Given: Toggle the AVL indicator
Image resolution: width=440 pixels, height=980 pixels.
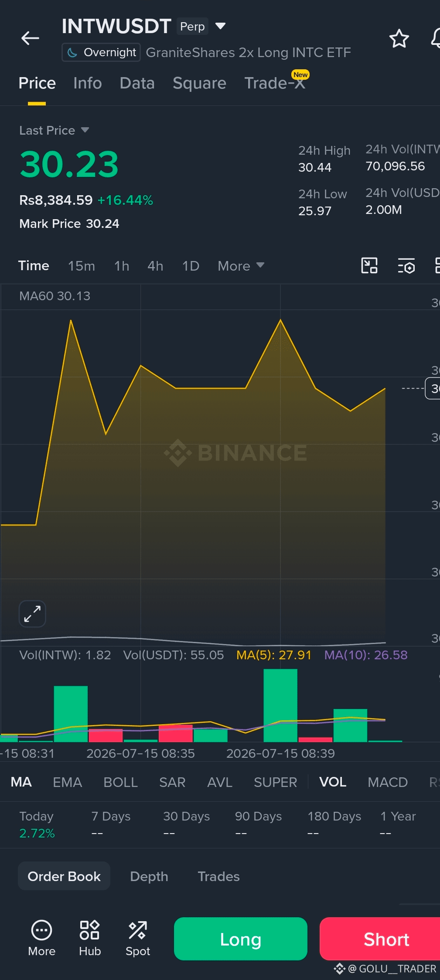Looking at the screenshot, I should click(x=220, y=782).
